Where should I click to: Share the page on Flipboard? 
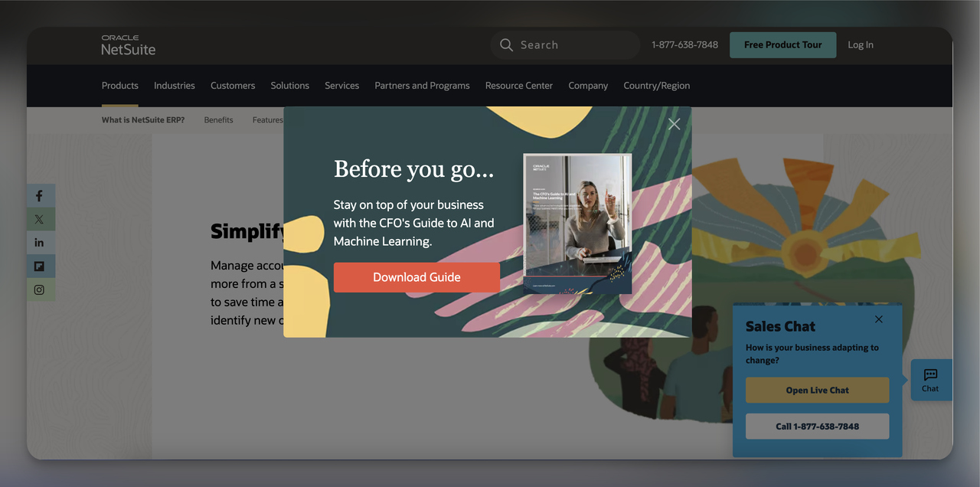[x=39, y=266]
